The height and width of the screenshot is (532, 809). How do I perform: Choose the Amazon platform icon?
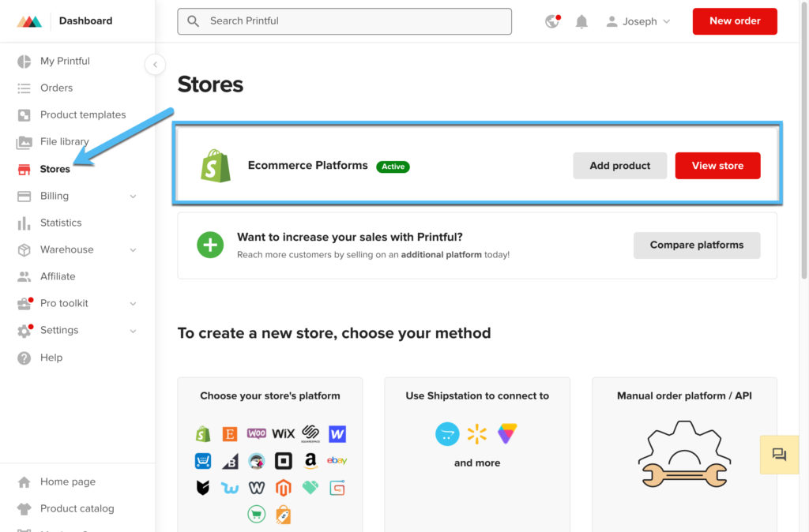[310, 461]
